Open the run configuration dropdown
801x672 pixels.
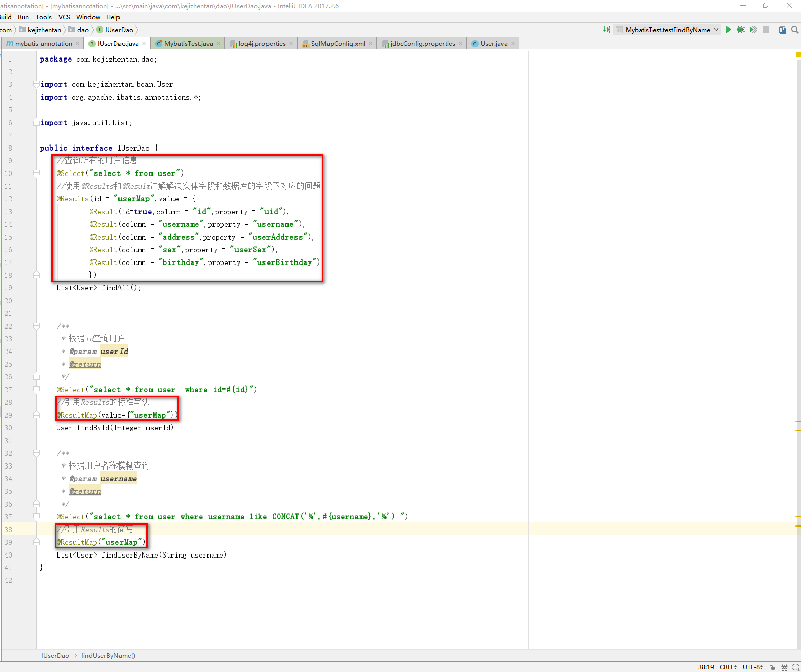(x=667, y=30)
